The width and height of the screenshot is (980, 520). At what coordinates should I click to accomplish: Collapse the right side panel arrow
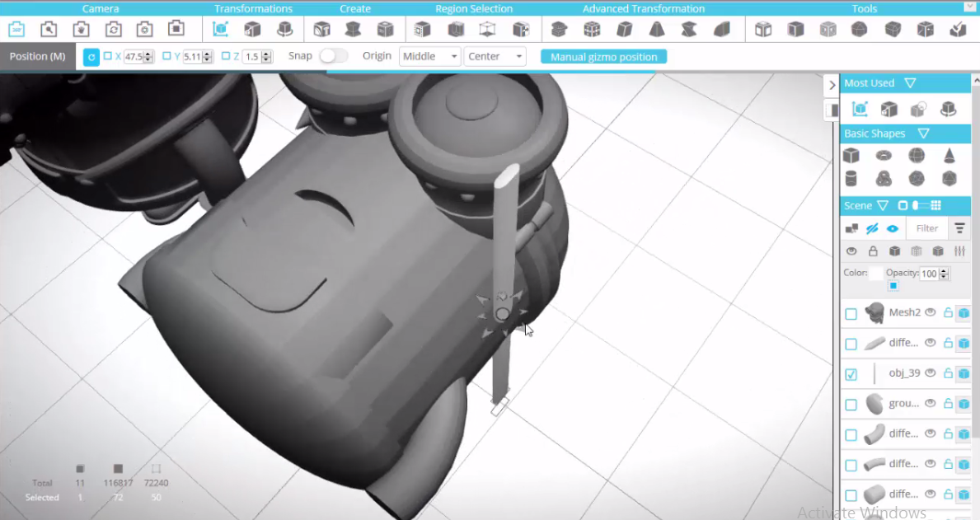832,85
